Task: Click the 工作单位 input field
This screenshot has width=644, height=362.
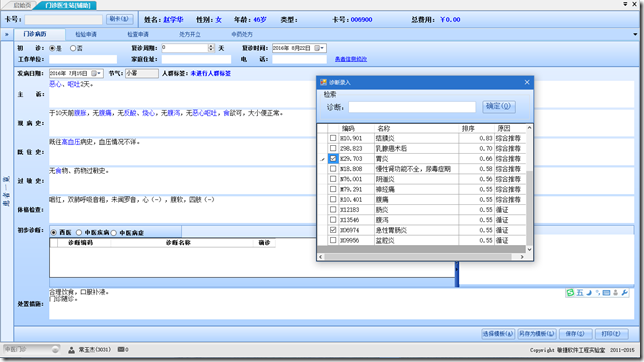Action: (83, 60)
